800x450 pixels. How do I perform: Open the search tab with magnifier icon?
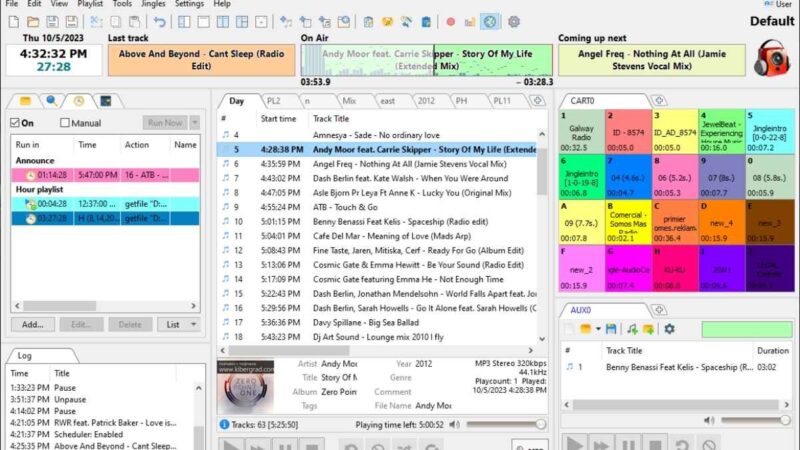(51, 101)
